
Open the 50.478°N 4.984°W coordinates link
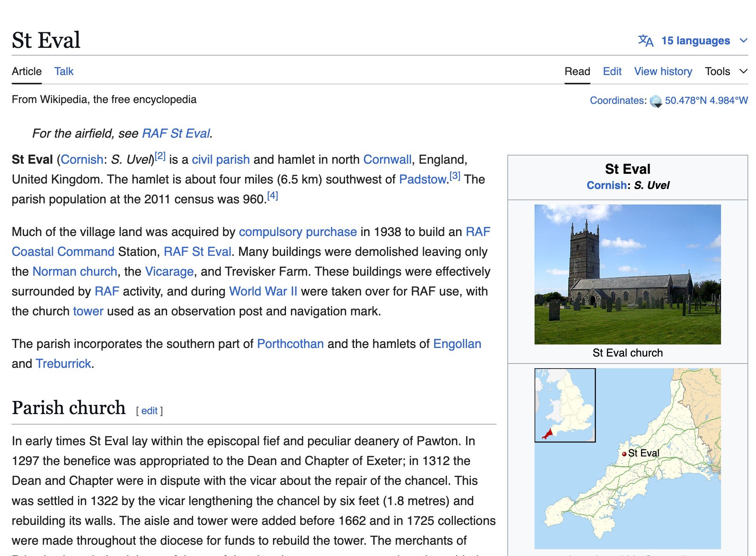[x=706, y=100]
